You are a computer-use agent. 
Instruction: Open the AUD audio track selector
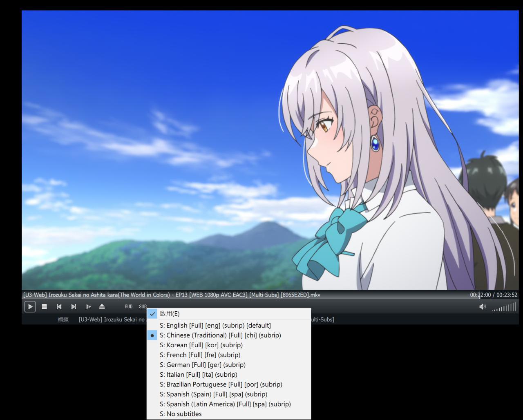point(129,306)
